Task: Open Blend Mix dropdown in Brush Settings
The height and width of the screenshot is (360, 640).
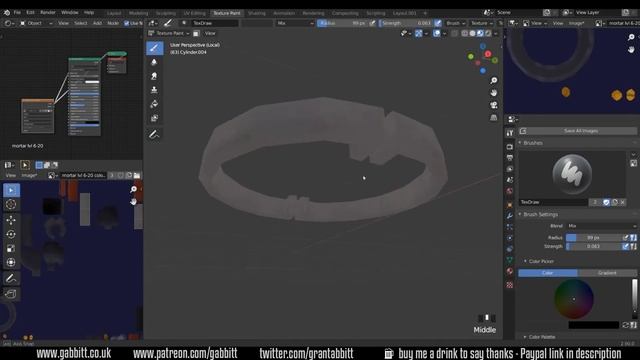Action: click(602, 226)
